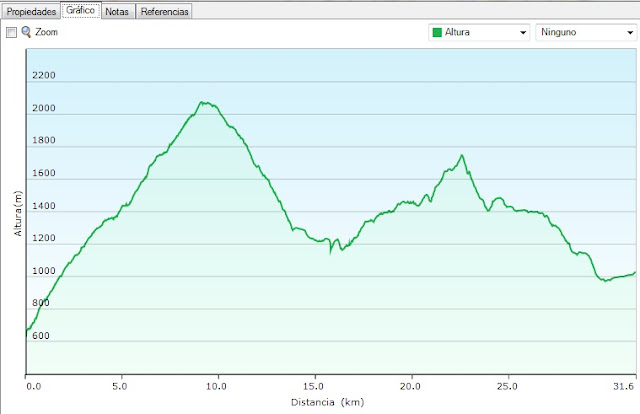Click the highest peak of the elevation profile
Image resolution: width=640 pixels, height=414 pixels.
click(203, 102)
